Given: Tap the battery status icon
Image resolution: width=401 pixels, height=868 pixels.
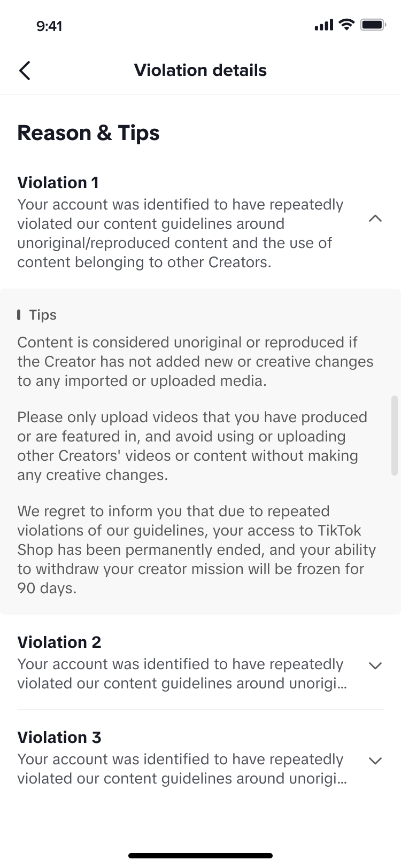Looking at the screenshot, I should click(373, 25).
